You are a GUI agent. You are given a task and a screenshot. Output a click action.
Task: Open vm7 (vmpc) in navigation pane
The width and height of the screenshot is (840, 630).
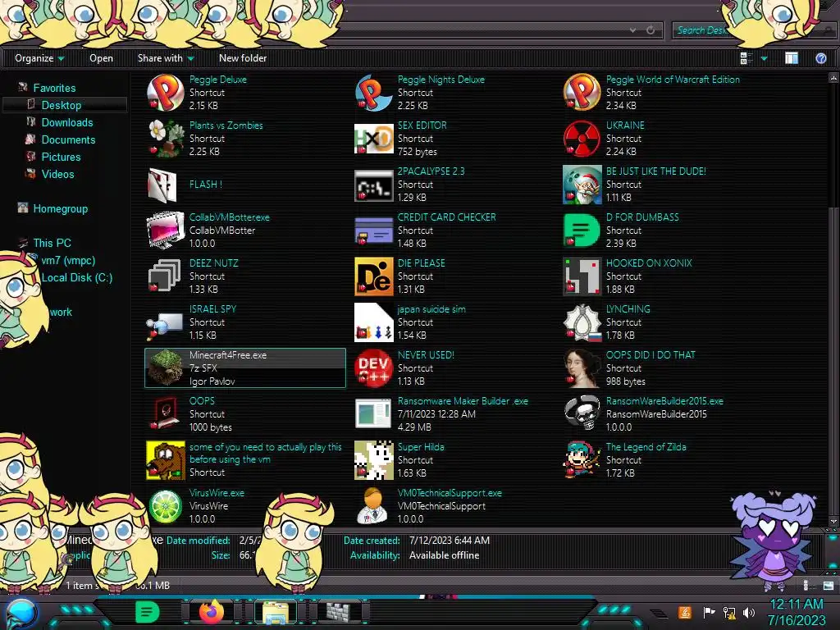68,260
